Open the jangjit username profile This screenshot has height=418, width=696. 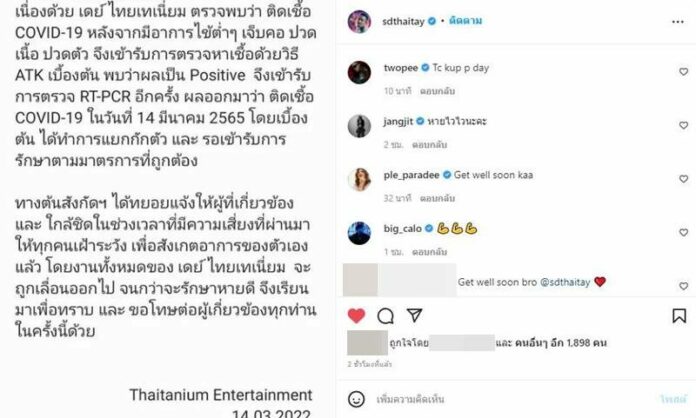398,121
